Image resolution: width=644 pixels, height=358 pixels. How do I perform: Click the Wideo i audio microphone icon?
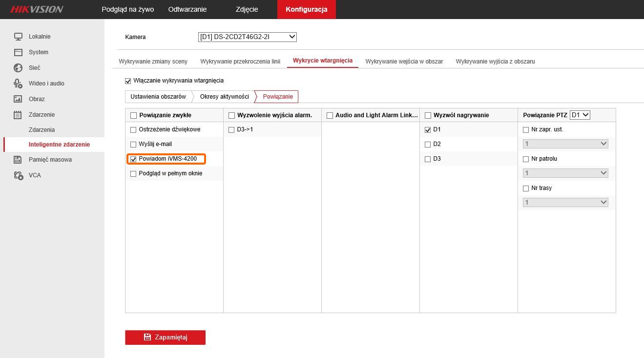point(18,84)
